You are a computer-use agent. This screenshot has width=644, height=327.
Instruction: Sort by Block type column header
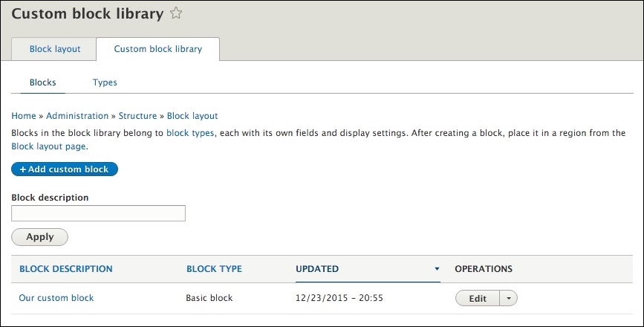[x=214, y=269]
